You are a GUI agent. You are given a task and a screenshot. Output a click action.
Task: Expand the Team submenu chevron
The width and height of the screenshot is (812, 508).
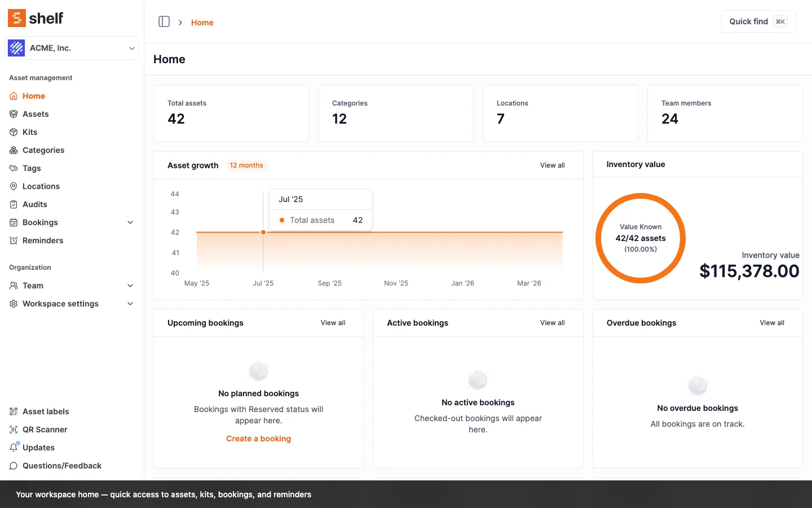click(x=130, y=286)
